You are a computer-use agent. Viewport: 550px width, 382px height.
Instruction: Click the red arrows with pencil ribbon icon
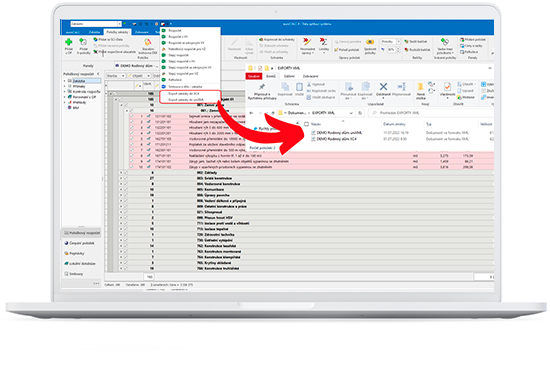(307, 42)
